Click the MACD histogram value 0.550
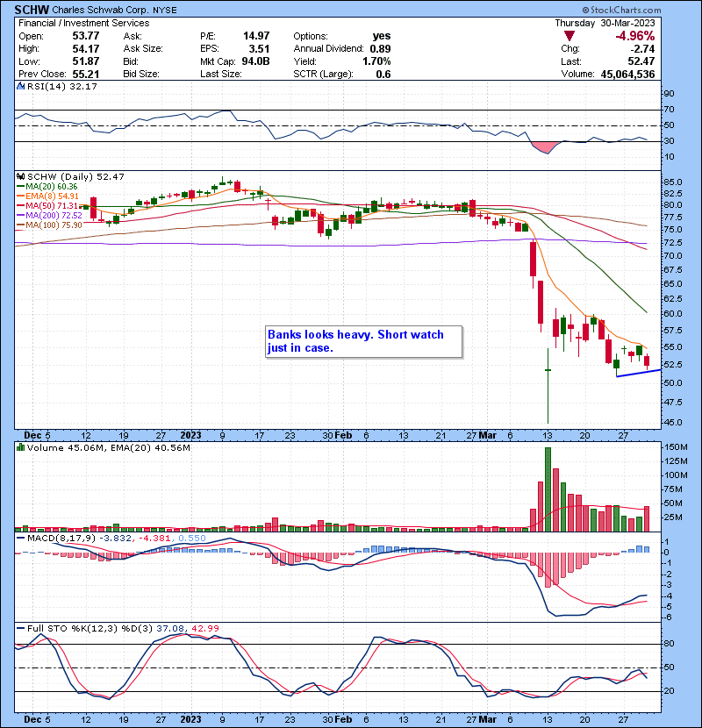Screen dimensions: 702x728 192,539
